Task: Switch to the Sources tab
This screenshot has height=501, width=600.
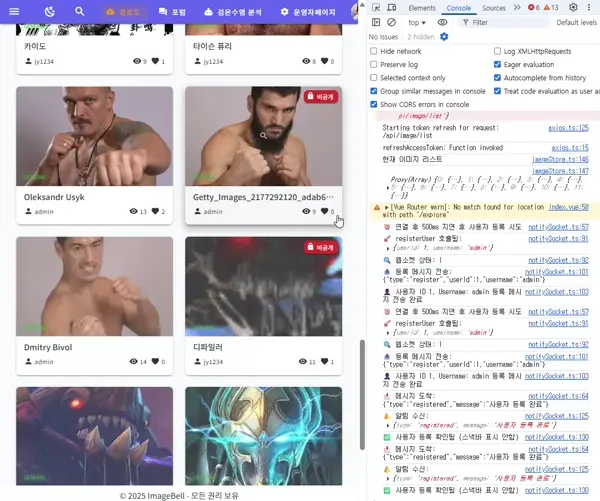Action: coord(493,7)
